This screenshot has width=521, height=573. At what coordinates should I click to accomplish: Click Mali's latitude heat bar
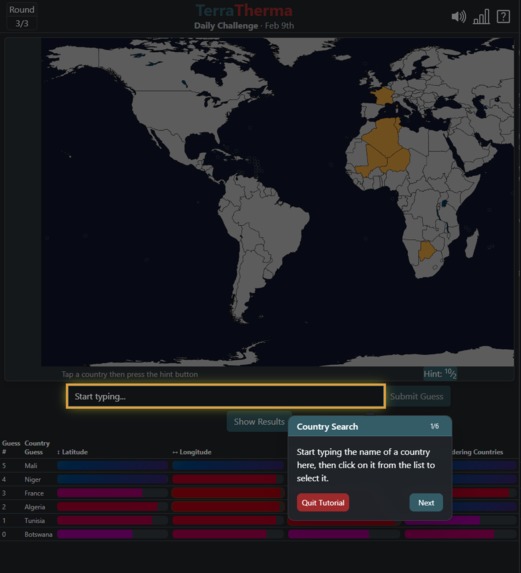pos(113,466)
